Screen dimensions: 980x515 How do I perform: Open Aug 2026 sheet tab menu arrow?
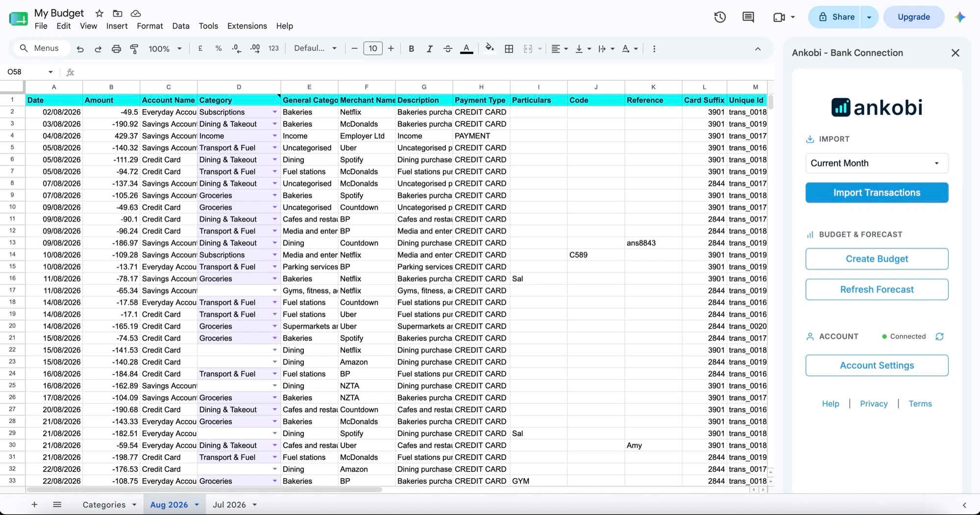197,505
